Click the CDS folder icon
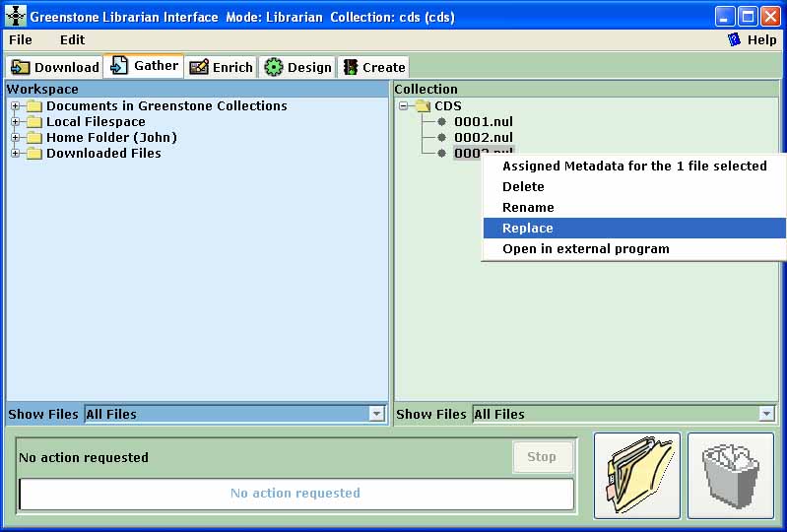Screen dimensions: 787x532 pos(423,106)
